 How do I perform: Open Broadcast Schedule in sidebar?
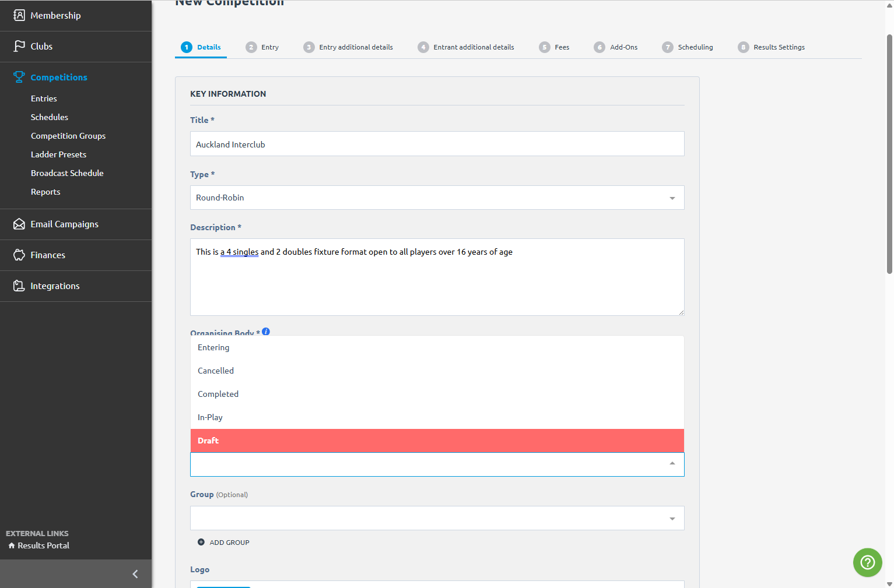click(x=67, y=173)
